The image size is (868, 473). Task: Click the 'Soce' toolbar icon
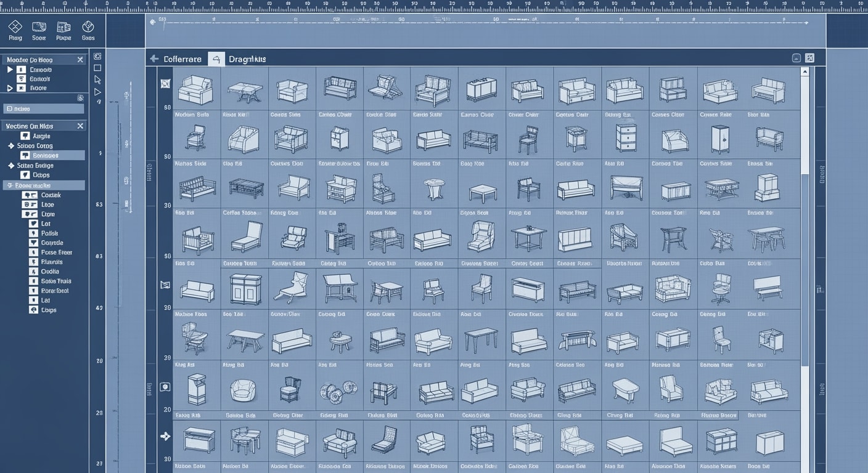pos(39,26)
